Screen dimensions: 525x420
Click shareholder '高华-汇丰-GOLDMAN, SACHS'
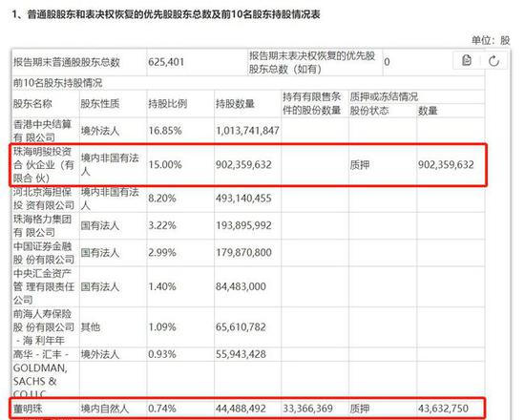point(41,374)
